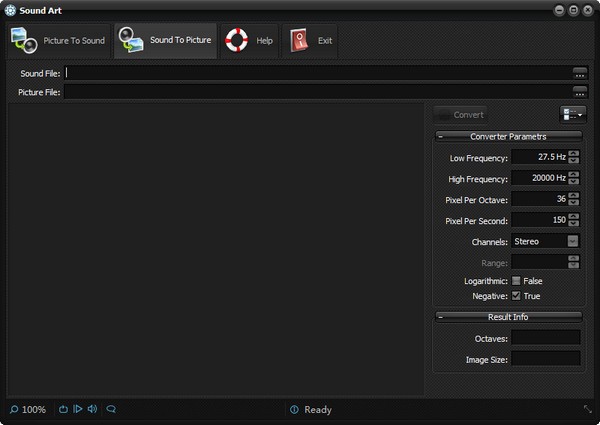Click the zoom magnifier icon in status bar
Screen dimensions: 600x425
(14, 409)
